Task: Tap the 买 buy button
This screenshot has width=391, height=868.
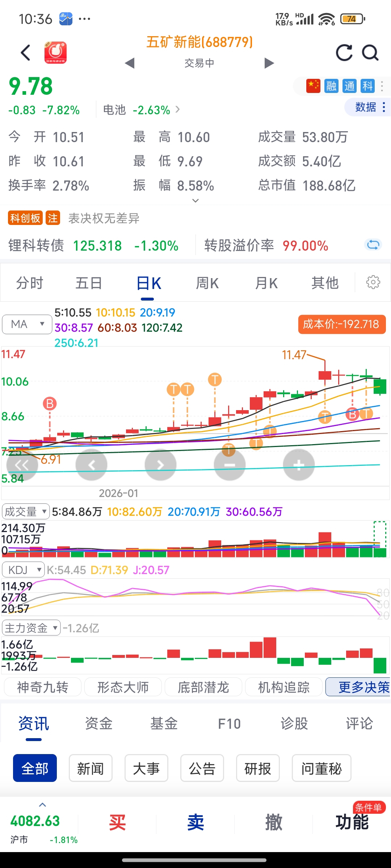Action: (x=117, y=823)
